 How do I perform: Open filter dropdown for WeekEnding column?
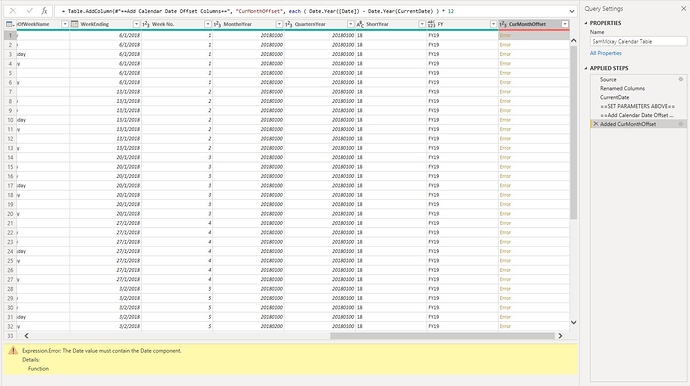pos(136,24)
